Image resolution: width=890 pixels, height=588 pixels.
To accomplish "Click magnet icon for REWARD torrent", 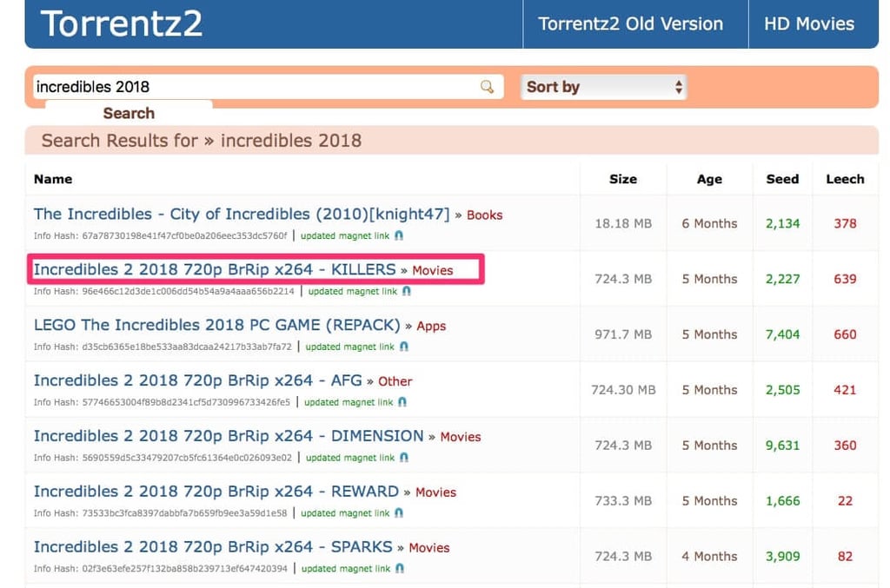I will click(x=399, y=513).
